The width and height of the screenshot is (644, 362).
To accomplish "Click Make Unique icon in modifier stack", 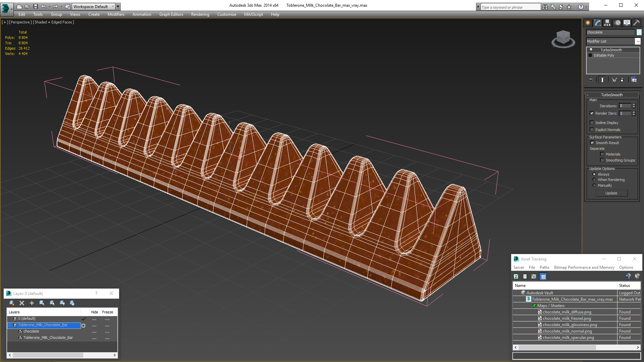I will point(614,80).
